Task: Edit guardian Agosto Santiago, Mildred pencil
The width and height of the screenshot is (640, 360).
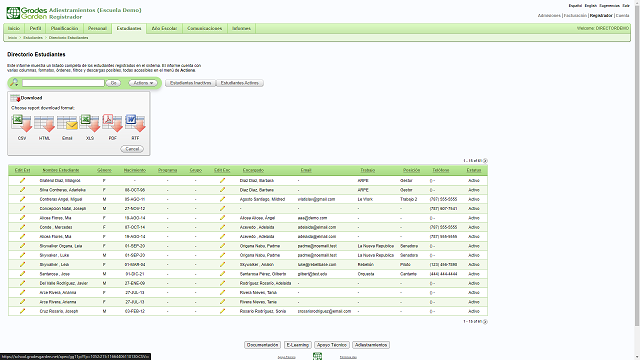Action: [222, 199]
